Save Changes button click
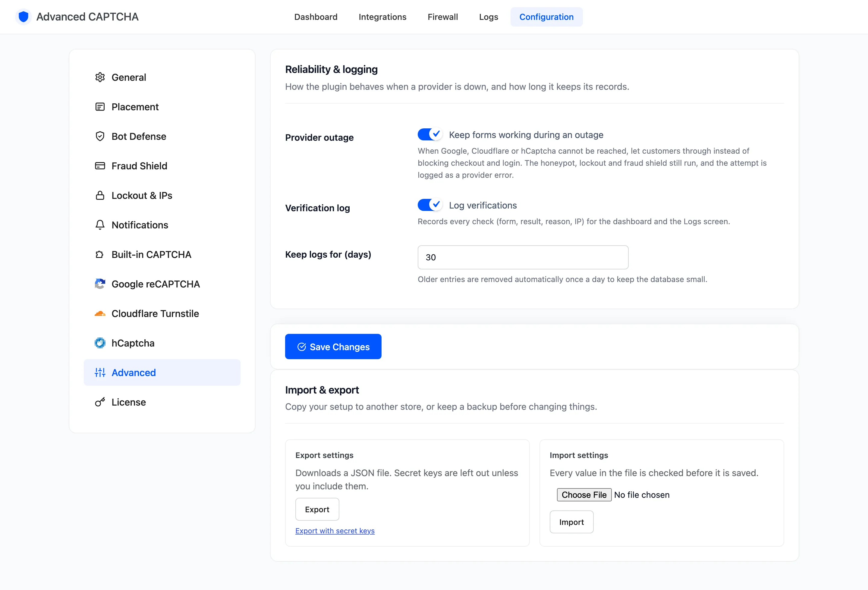Screen dimensions: 868x590 (333, 347)
